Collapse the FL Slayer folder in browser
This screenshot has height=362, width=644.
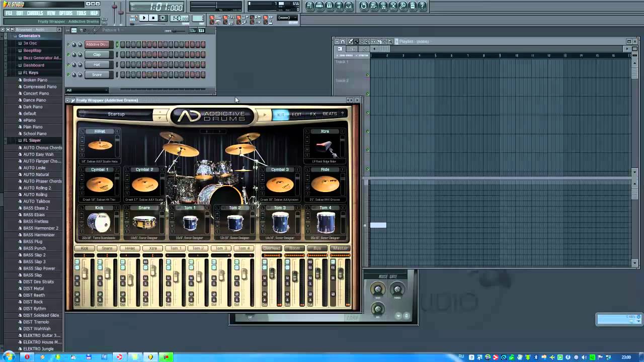(x=32, y=140)
